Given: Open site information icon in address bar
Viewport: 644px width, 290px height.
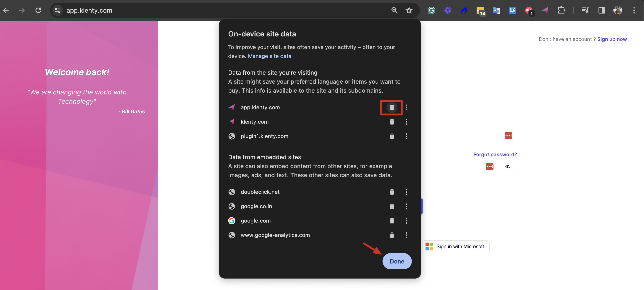Looking at the screenshot, I should coord(58,10).
